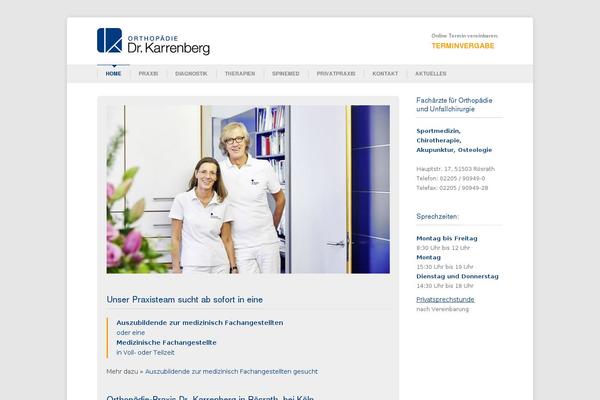600x400 pixels.
Task: Click the practice team photo
Action: [248, 189]
